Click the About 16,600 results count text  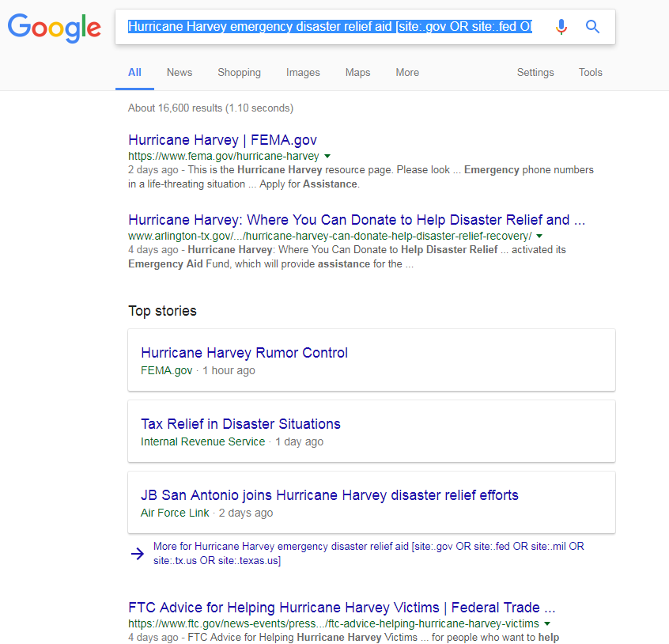pos(211,108)
